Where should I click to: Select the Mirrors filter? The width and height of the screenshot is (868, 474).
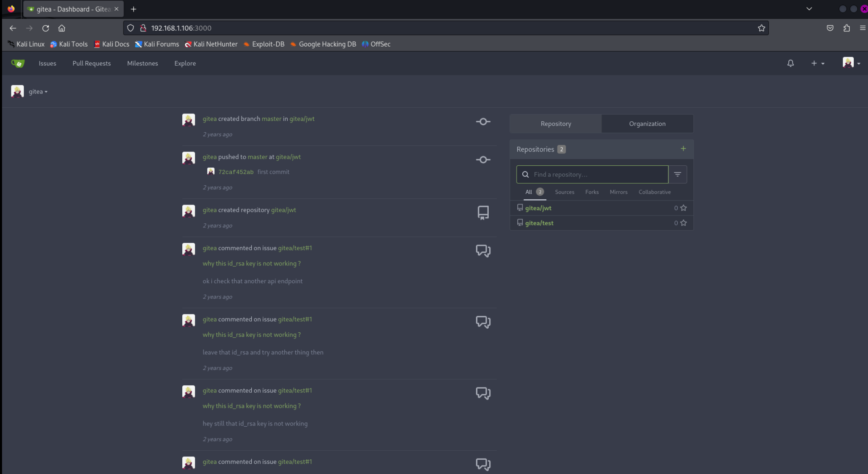618,192
